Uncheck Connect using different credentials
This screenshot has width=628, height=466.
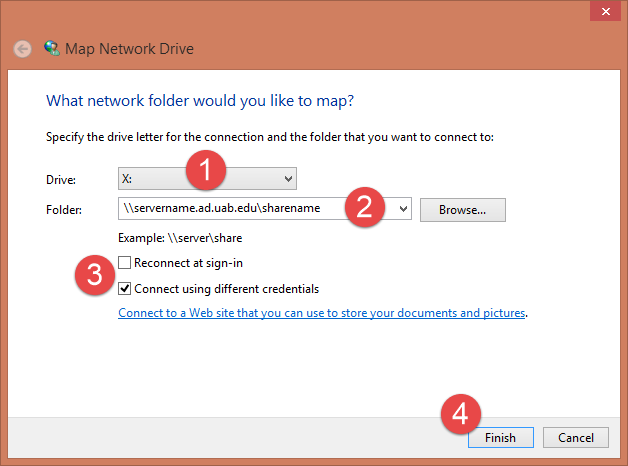click(x=124, y=289)
